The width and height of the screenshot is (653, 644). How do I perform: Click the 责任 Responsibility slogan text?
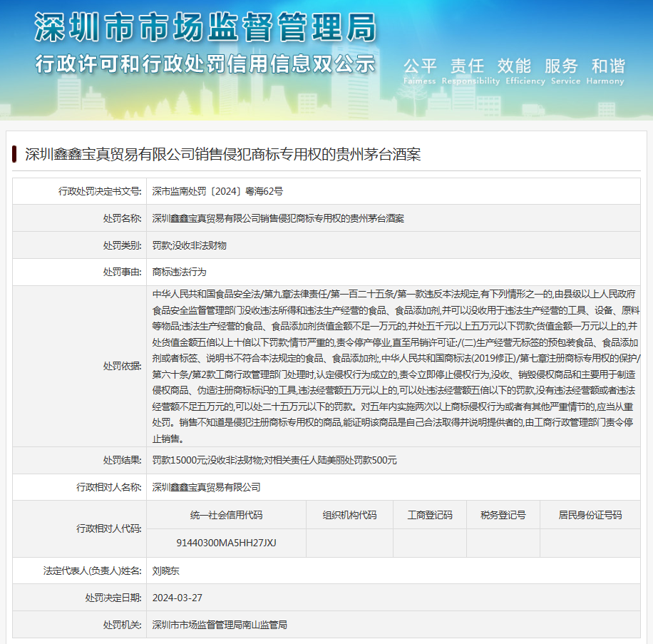(471, 71)
